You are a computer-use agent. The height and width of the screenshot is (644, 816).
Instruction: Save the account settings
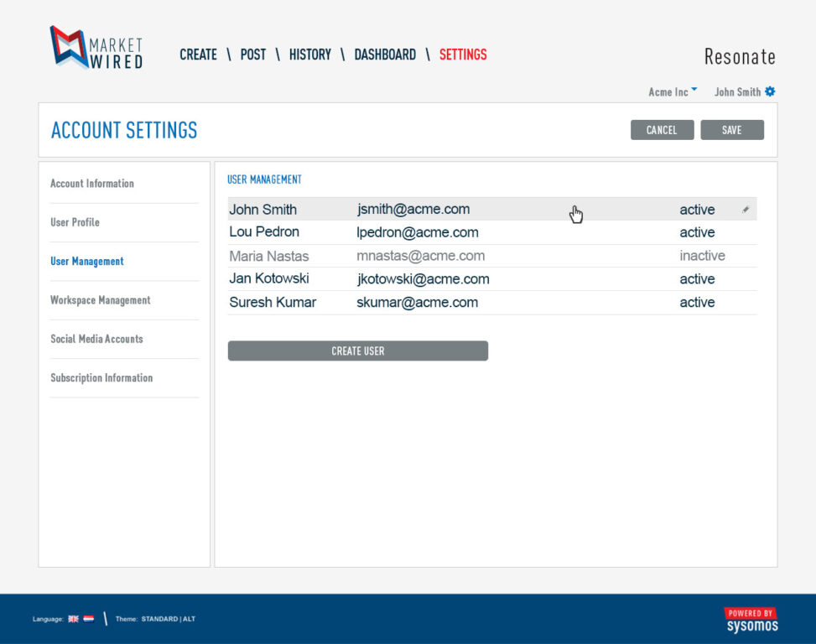coord(731,130)
